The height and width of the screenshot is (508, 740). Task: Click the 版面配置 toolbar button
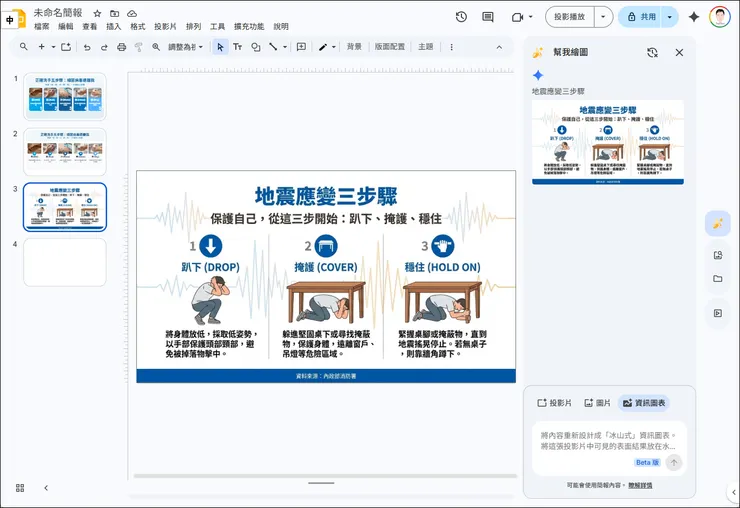click(x=390, y=47)
